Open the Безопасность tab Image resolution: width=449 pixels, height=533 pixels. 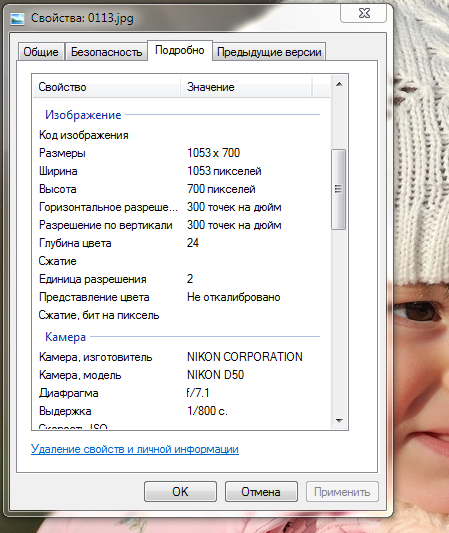click(x=106, y=52)
